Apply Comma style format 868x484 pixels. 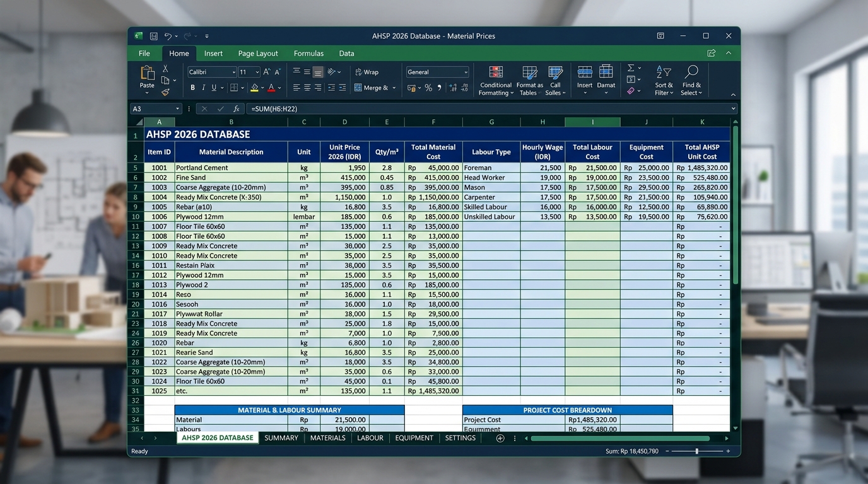439,88
